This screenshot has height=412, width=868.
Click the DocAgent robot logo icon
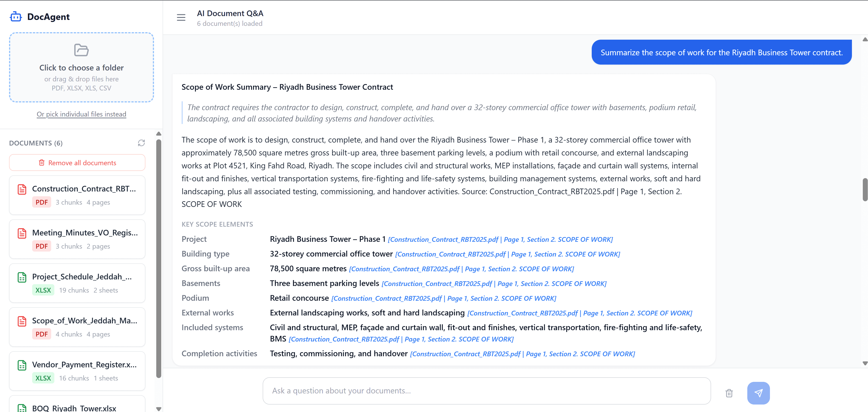click(x=15, y=17)
